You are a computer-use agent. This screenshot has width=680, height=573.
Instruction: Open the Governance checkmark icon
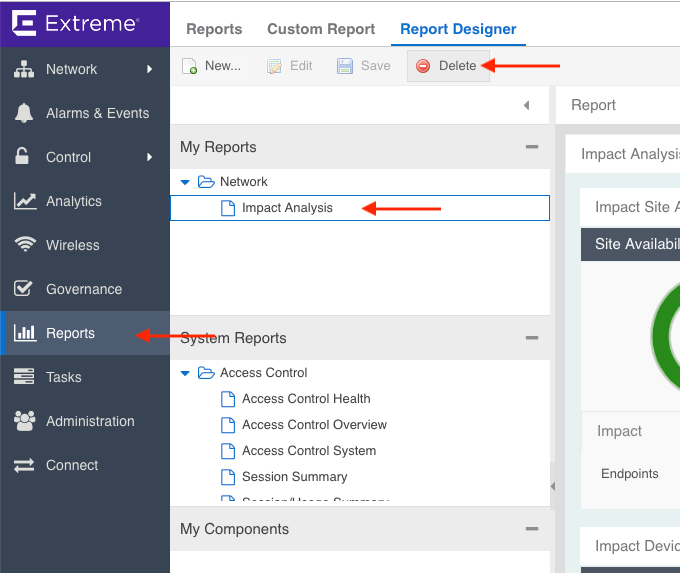tap(23, 288)
